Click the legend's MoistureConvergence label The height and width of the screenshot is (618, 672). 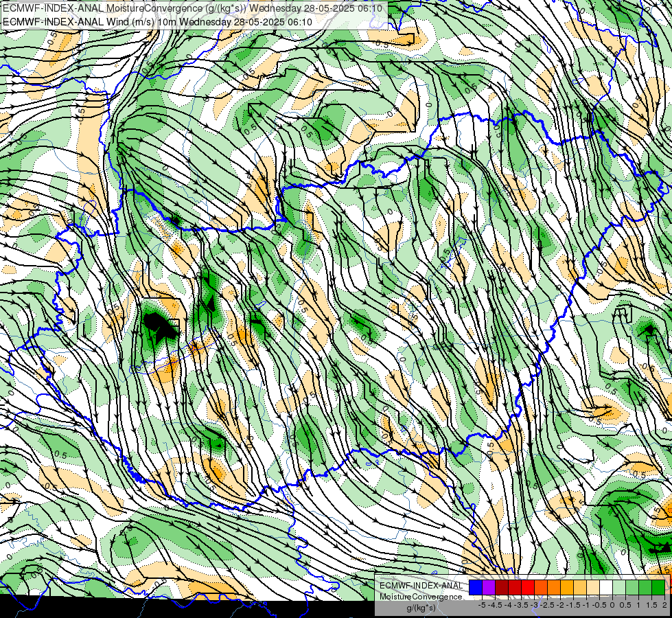pos(421,597)
